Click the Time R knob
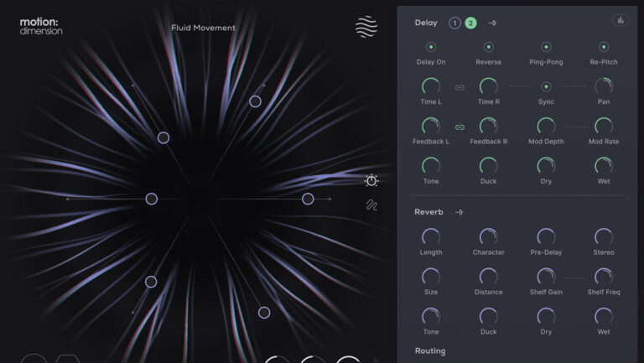The width and height of the screenshot is (644, 363). pos(488,86)
